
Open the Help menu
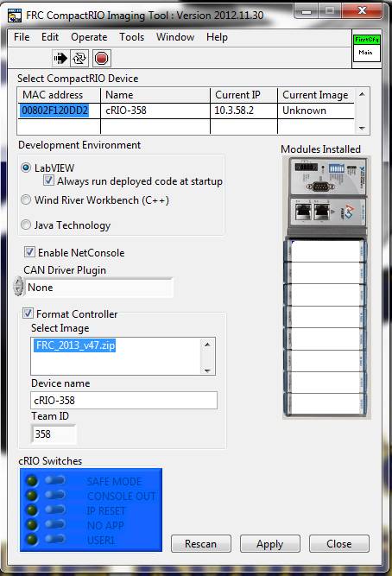click(217, 37)
